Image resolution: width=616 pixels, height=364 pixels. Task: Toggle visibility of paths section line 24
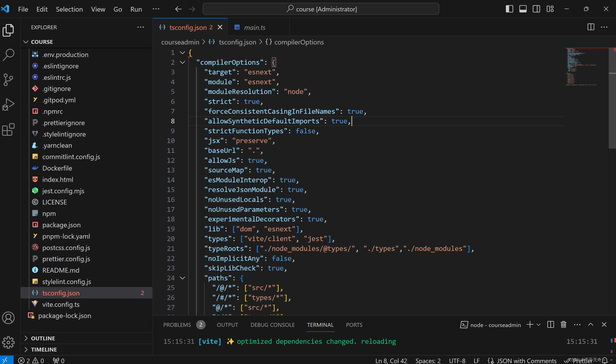coord(182,278)
